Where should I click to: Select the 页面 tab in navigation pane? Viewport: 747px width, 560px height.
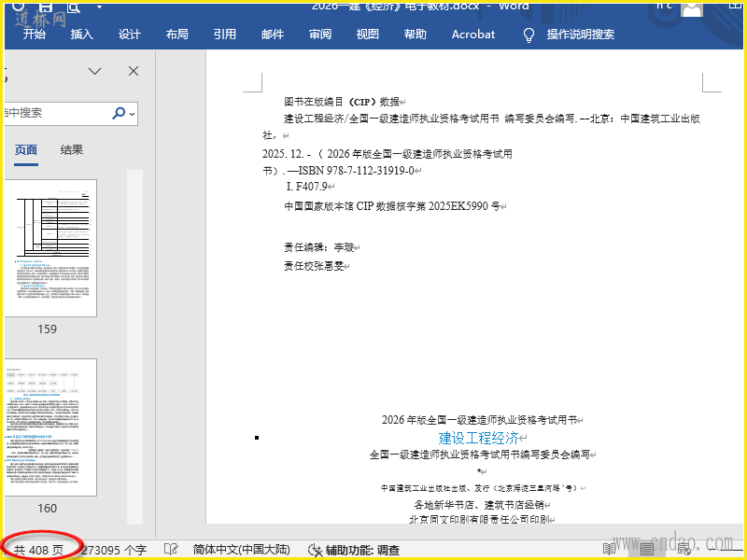point(26,149)
